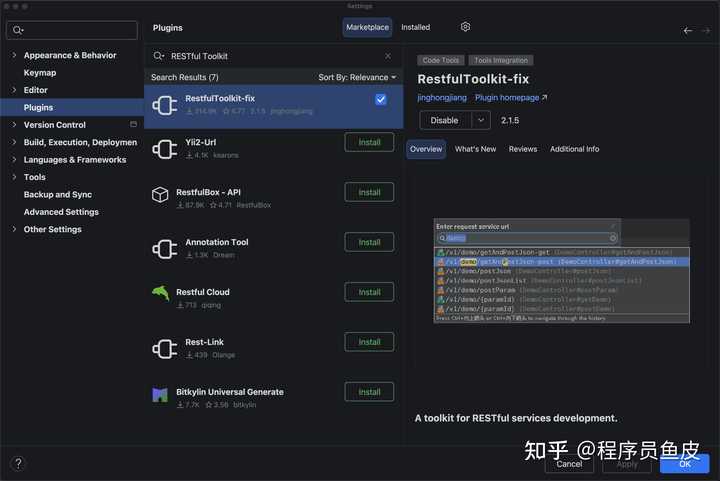Select Keymap in settings tree
Image resolution: width=720 pixels, height=481 pixels.
[40, 73]
